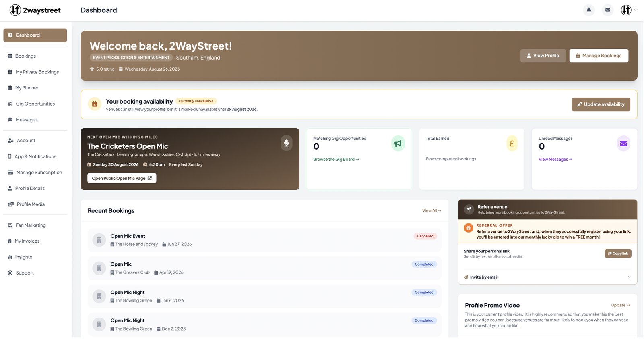Viewport: 644px width, 339px height.
Task: Follow the View Messages link
Action: pos(555,160)
